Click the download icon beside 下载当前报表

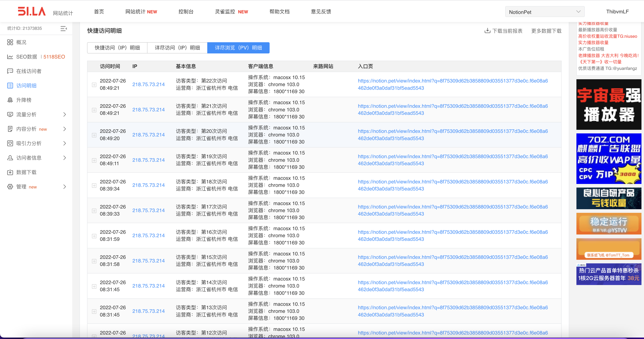tap(487, 31)
